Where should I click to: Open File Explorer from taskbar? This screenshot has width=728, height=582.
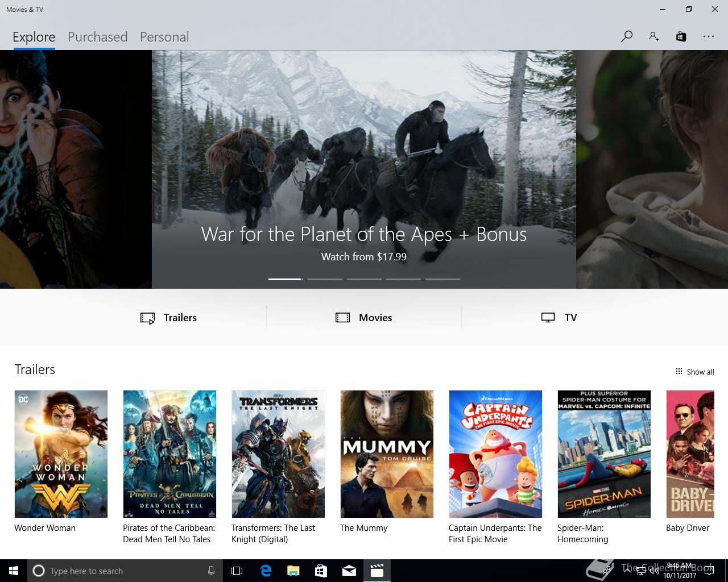coord(293,571)
